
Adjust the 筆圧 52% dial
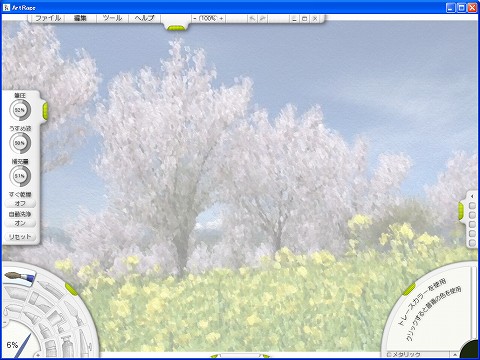tap(20, 110)
